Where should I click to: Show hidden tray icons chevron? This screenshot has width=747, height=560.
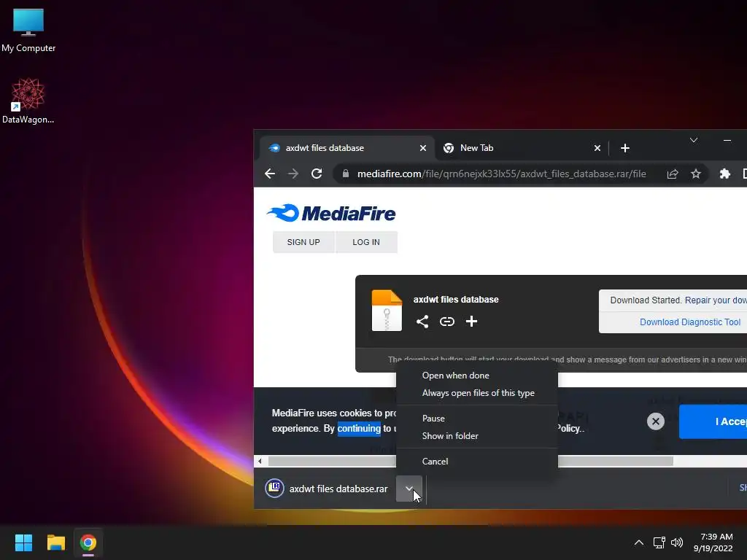639,542
